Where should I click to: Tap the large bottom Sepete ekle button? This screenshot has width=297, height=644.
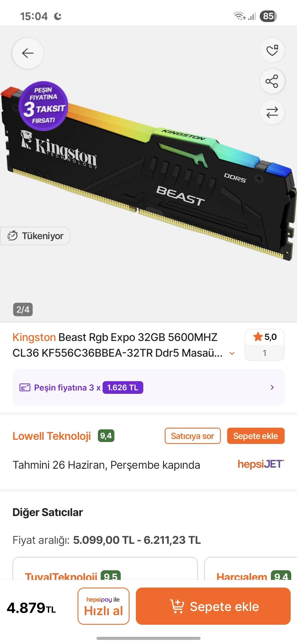tap(213, 606)
